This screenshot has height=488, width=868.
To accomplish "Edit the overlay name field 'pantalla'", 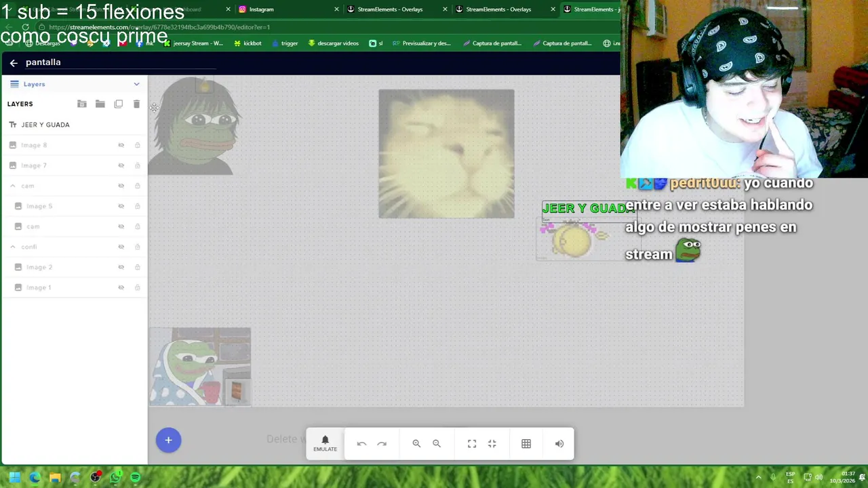I will point(121,62).
